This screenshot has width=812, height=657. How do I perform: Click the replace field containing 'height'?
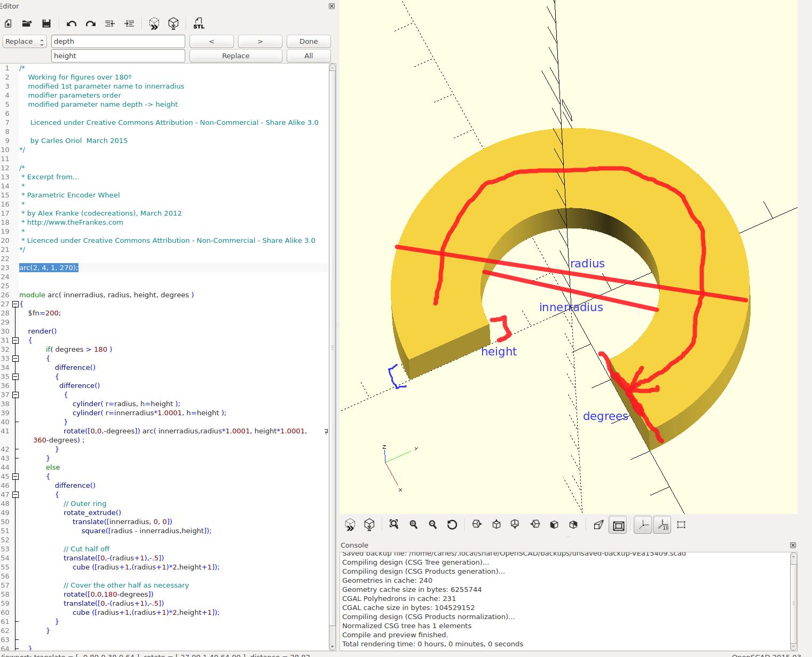point(118,56)
